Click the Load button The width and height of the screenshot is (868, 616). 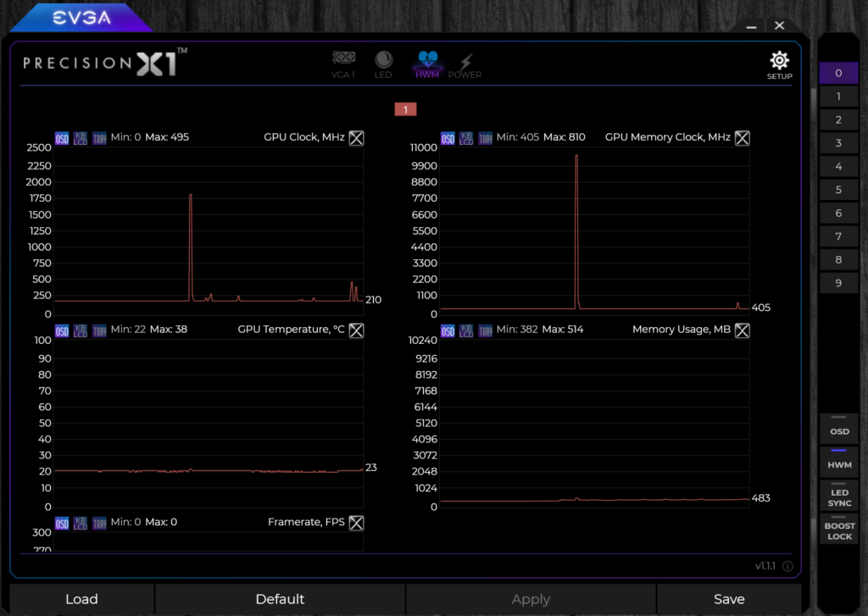(81, 599)
